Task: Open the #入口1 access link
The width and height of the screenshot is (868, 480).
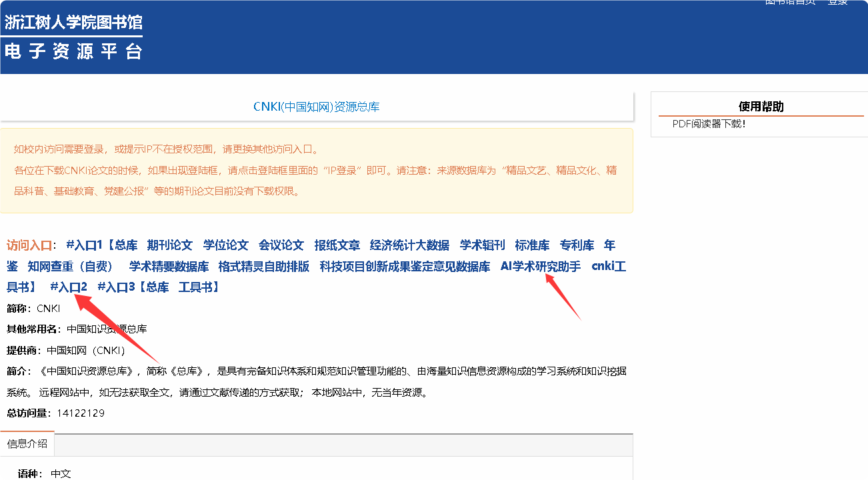Action: [85, 245]
